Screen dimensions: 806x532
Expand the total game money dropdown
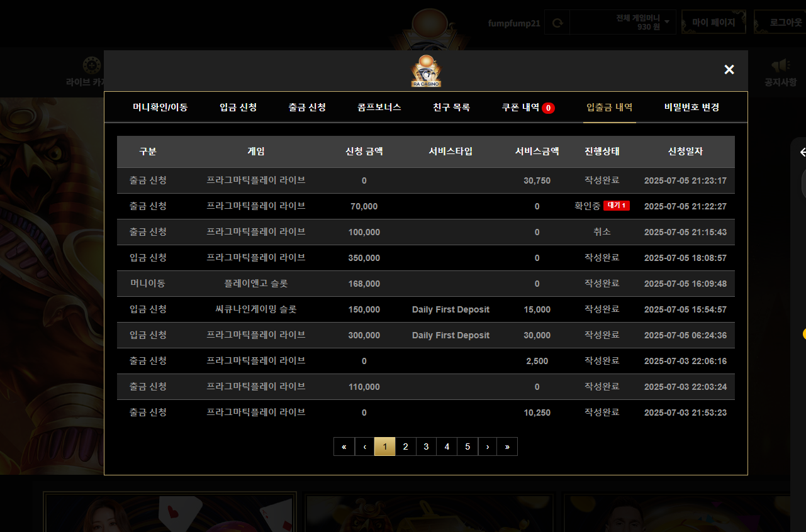pyautogui.click(x=666, y=23)
